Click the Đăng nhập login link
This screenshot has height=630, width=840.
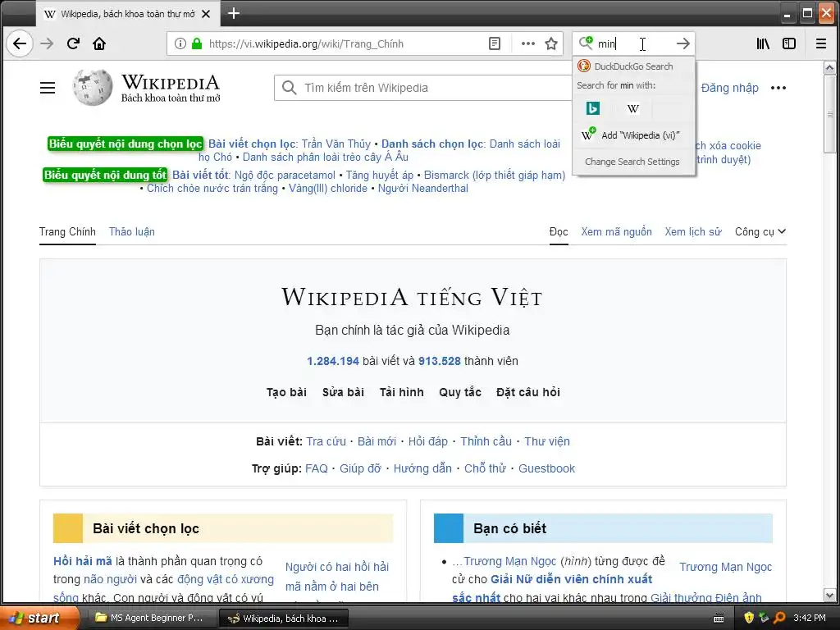pyautogui.click(x=729, y=88)
